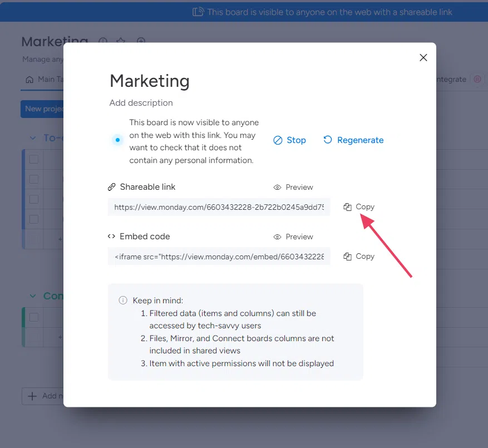Tick the first To-do row checkbox

point(34,159)
